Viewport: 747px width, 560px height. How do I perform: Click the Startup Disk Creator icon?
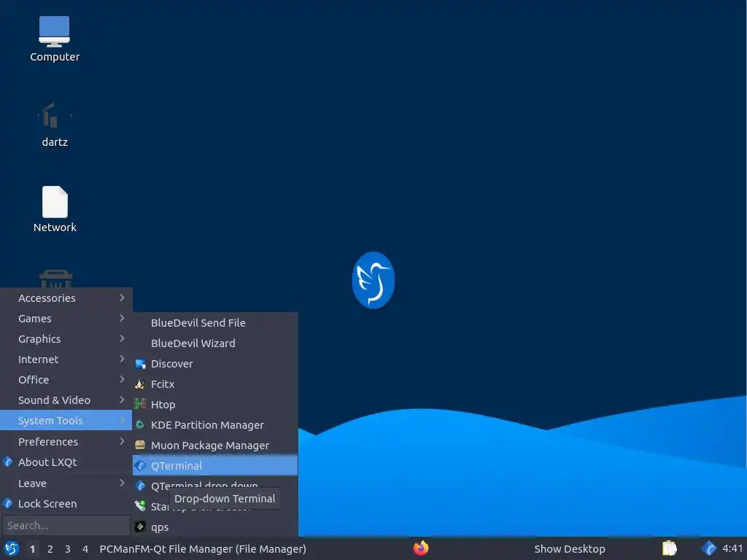(140, 506)
